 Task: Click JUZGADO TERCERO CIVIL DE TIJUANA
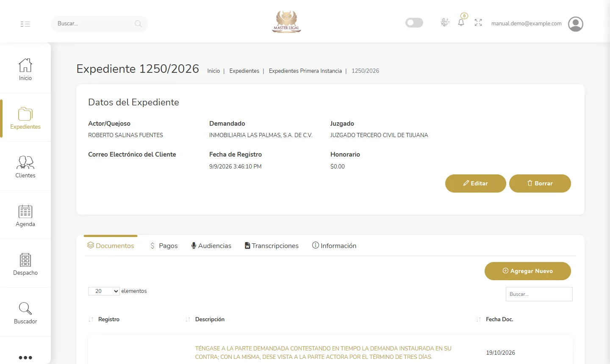(x=379, y=135)
